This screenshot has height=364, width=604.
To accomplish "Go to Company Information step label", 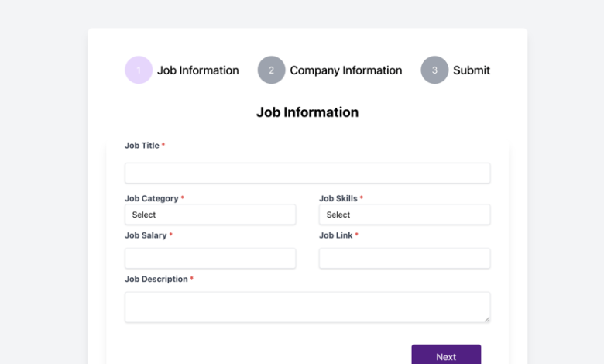I will click(x=346, y=70).
